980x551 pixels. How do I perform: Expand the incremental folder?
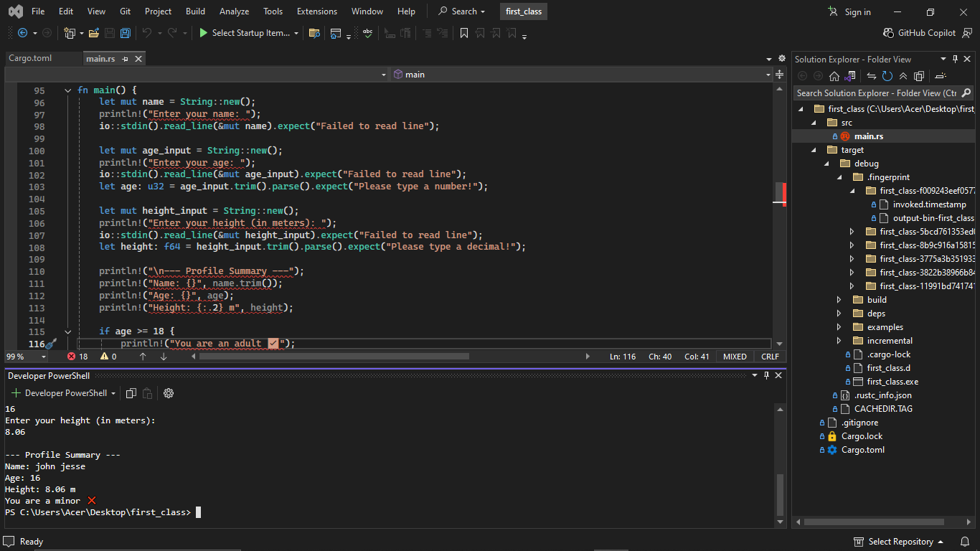(x=839, y=341)
